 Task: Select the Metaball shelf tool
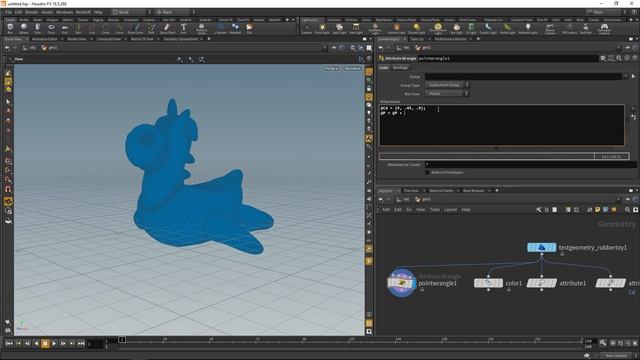(x=235, y=29)
